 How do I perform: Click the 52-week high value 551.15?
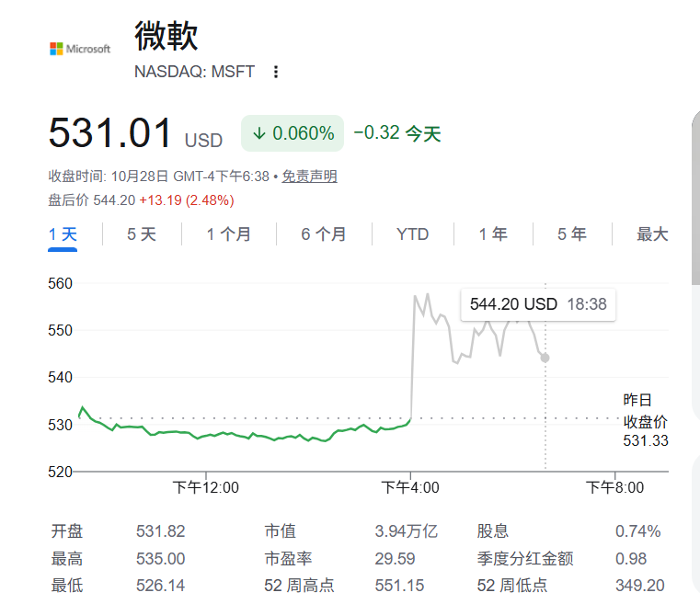[399, 586]
